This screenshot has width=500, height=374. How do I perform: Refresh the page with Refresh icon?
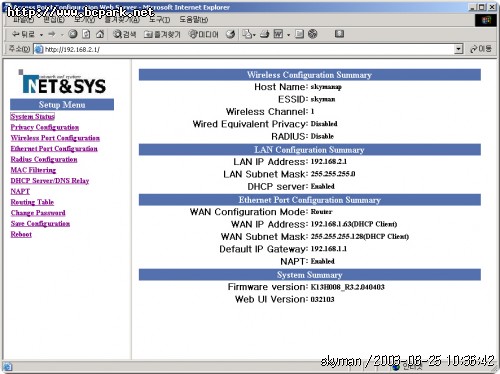tap(86, 34)
